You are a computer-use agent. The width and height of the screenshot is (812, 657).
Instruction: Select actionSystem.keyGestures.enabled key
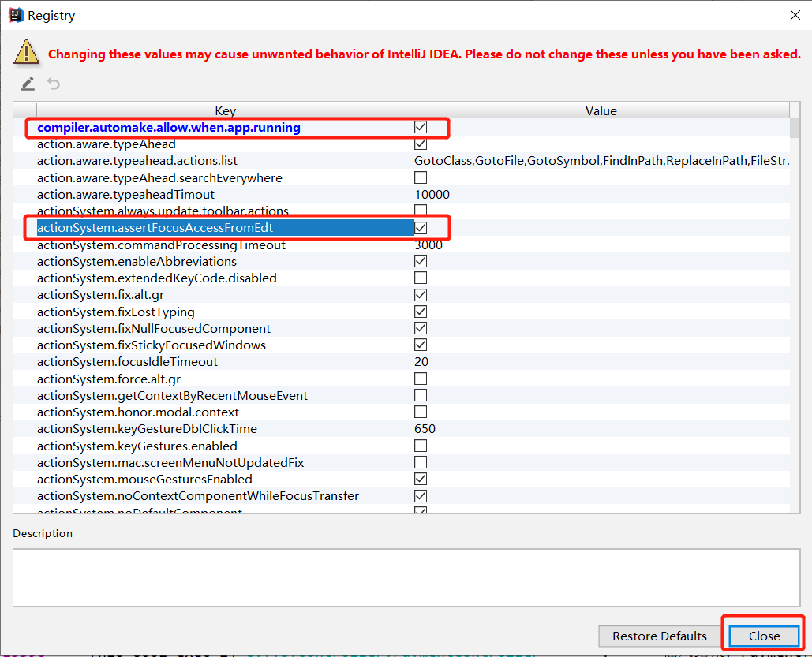click(x=137, y=446)
